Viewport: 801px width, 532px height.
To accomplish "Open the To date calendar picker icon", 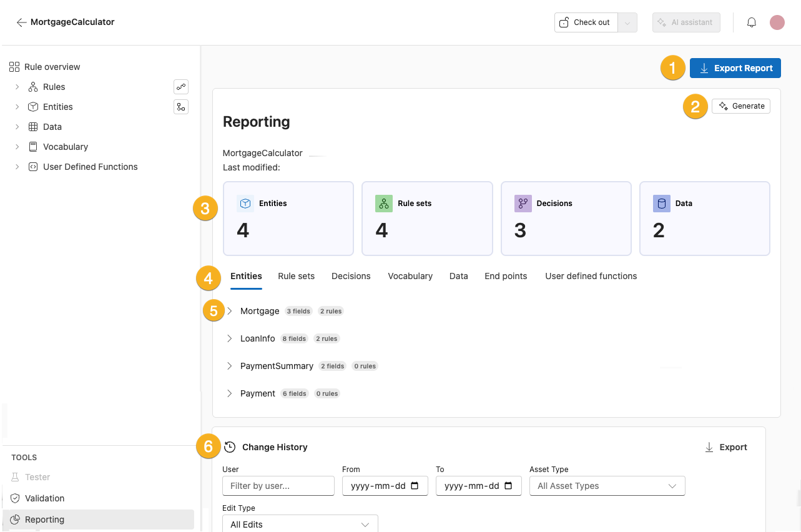I will point(508,486).
